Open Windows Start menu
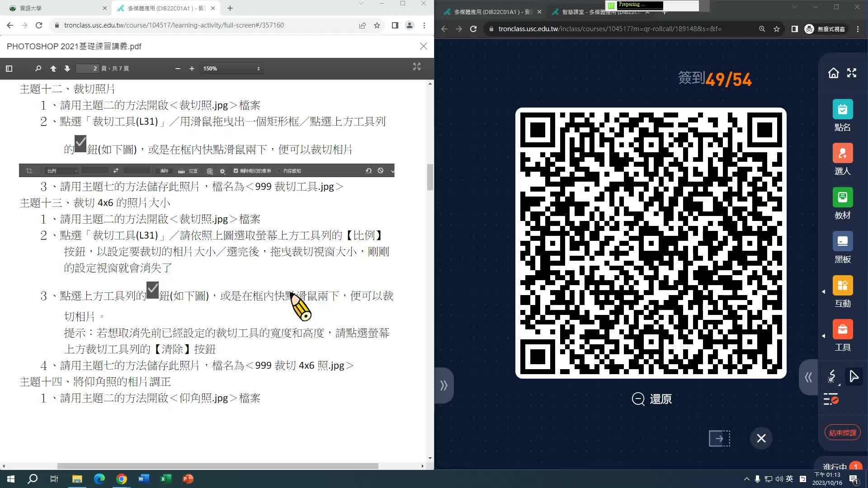868x488 pixels. click(x=11, y=479)
